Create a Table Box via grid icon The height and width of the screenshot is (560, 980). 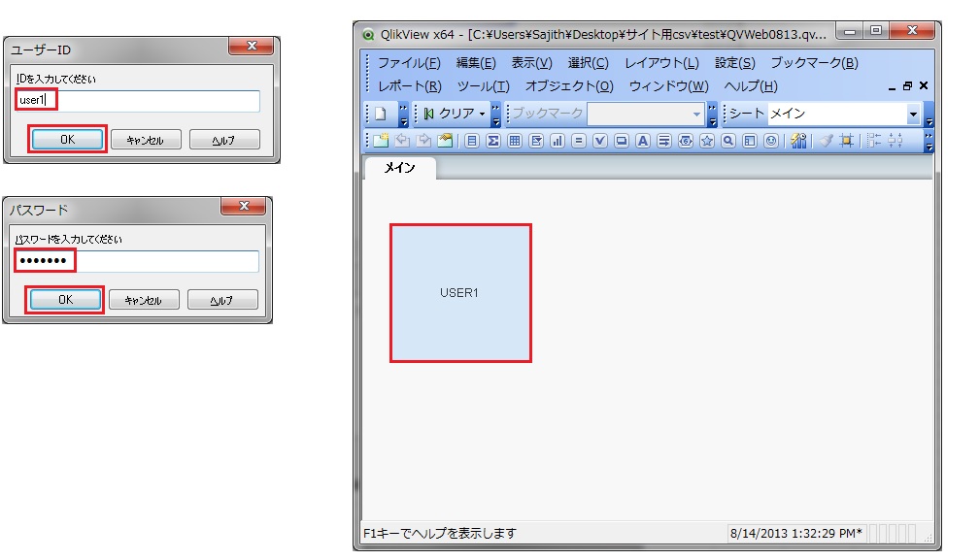click(515, 141)
